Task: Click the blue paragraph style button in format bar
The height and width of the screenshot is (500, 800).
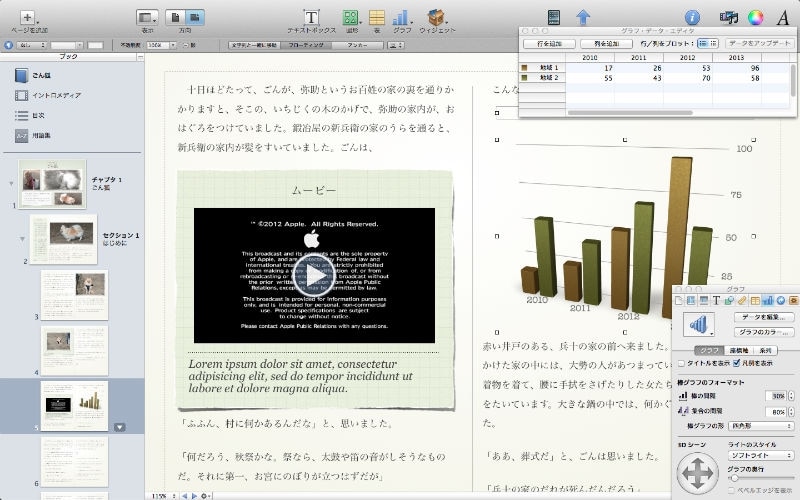Action: (8, 45)
